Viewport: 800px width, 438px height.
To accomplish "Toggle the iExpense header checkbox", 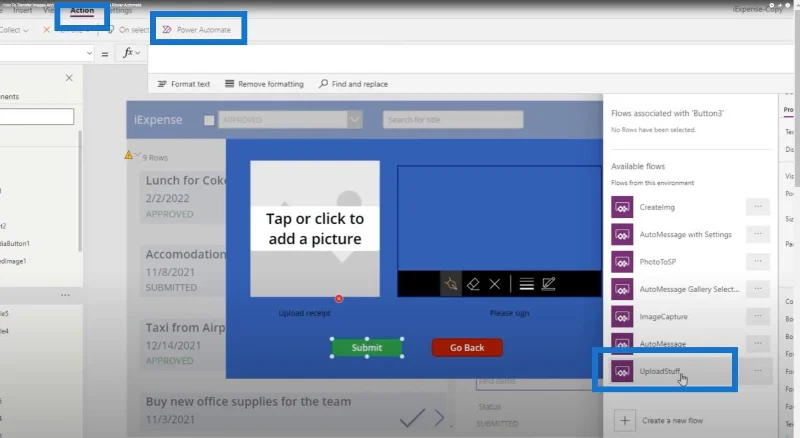I will [209, 120].
